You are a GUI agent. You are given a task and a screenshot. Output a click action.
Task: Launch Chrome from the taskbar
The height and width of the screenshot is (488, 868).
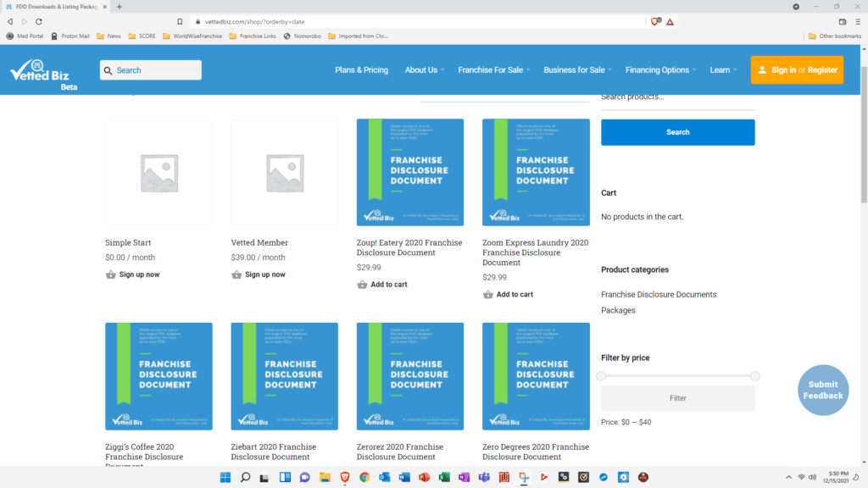coord(364,477)
